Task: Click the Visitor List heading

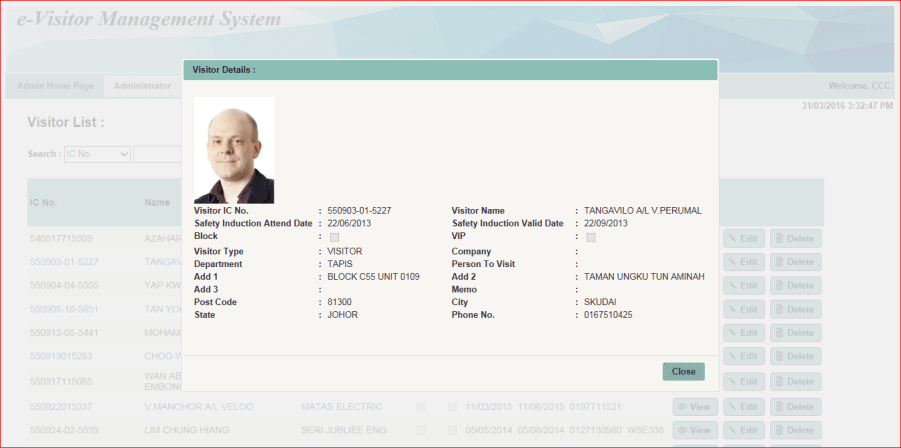Action: tap(66, 122)
